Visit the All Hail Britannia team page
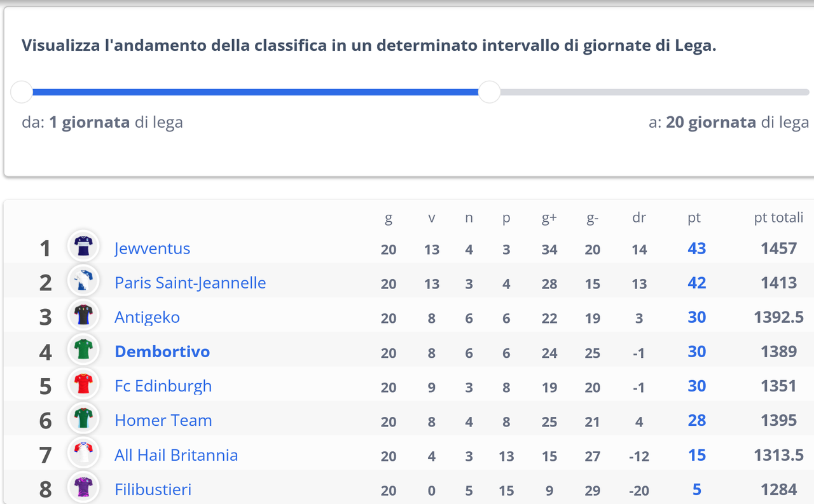The width and height of the screenshot is (814, 504). coord(176,455)
